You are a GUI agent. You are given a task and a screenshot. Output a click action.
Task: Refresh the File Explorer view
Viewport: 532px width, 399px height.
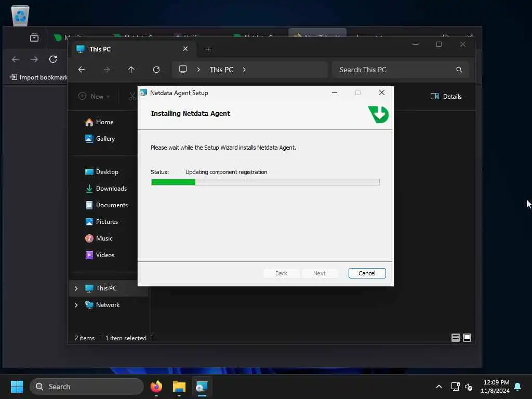[156, 70]
